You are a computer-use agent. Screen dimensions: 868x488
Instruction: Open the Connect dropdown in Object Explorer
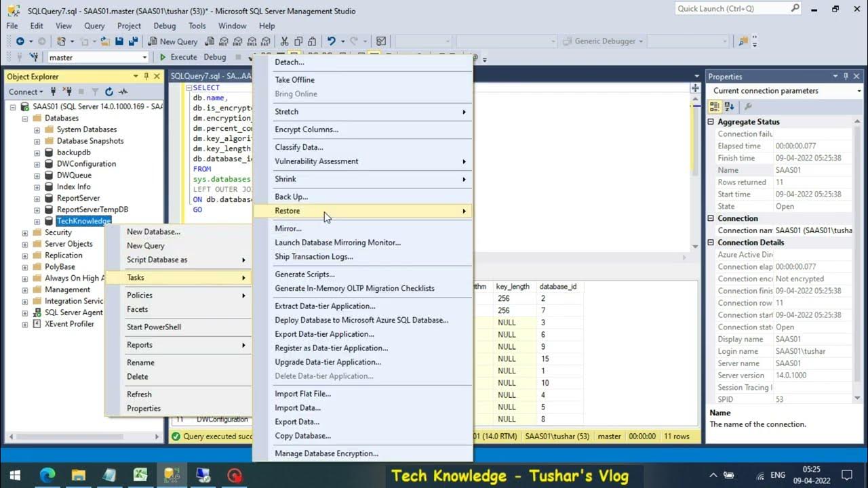[26, 91]
